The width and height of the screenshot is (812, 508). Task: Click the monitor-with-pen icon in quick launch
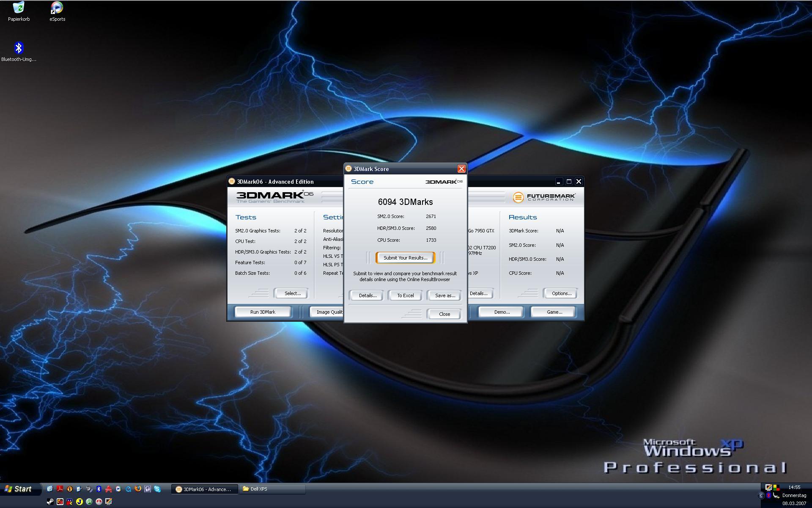click(109, 502)
